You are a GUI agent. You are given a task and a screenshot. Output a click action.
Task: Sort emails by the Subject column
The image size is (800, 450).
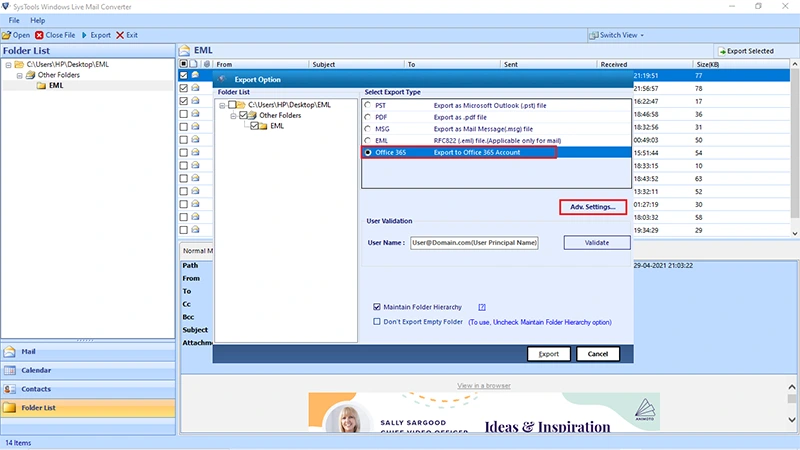[357, 64]
